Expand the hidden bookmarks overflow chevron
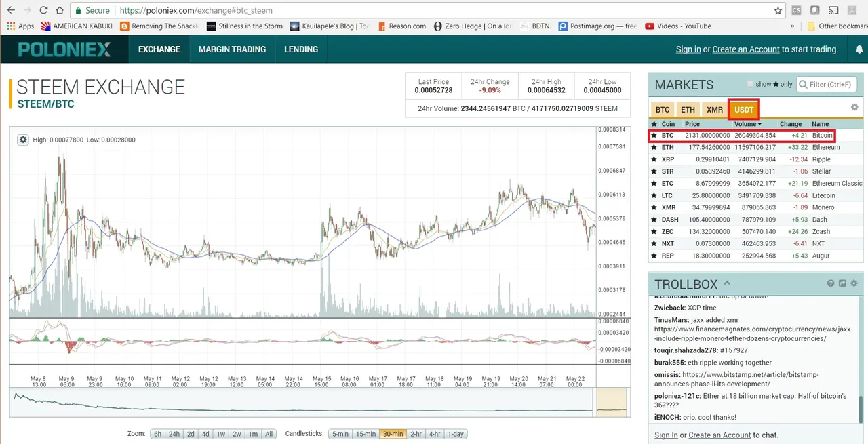This screenshot has height=444, width=868. pos(792,26)
